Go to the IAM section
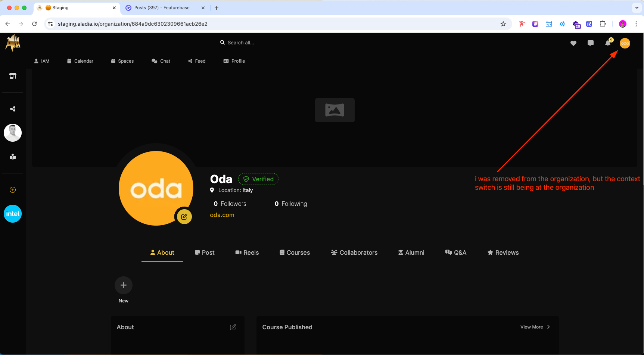 tap(42, 61)
